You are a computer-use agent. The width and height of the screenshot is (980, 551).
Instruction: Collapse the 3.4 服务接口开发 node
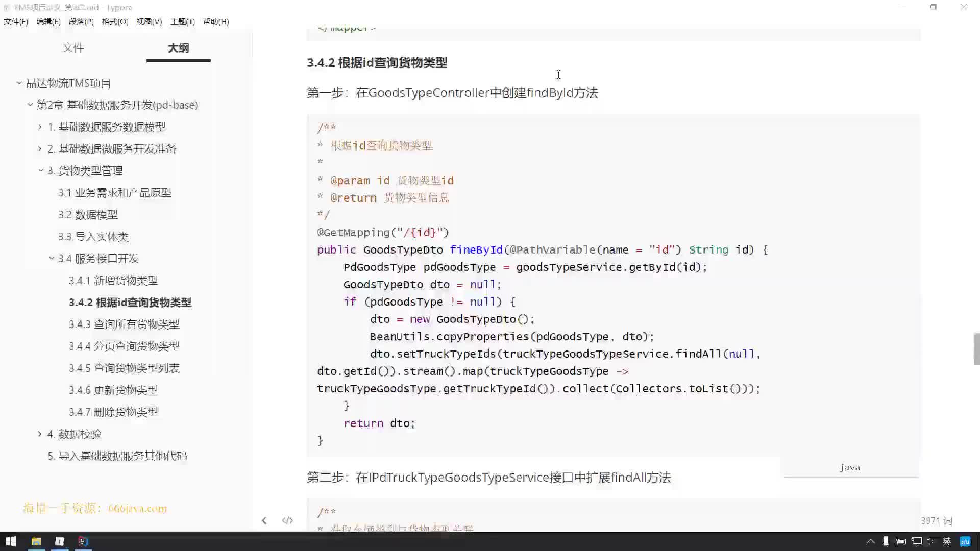(x=51, y=258)
